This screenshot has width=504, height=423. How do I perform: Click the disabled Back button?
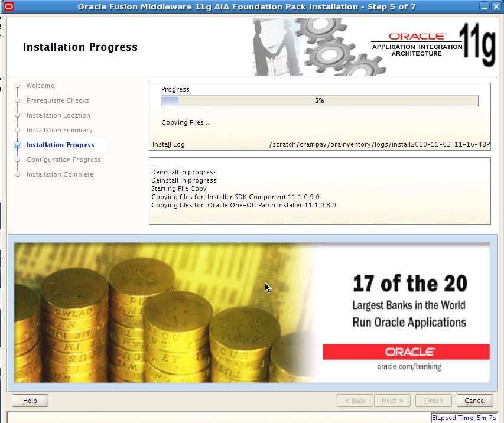tap(355, 401)
